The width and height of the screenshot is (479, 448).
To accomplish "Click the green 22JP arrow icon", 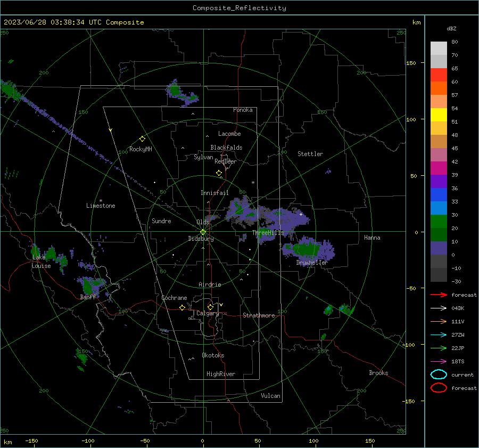I will click(x=439, y=348).
